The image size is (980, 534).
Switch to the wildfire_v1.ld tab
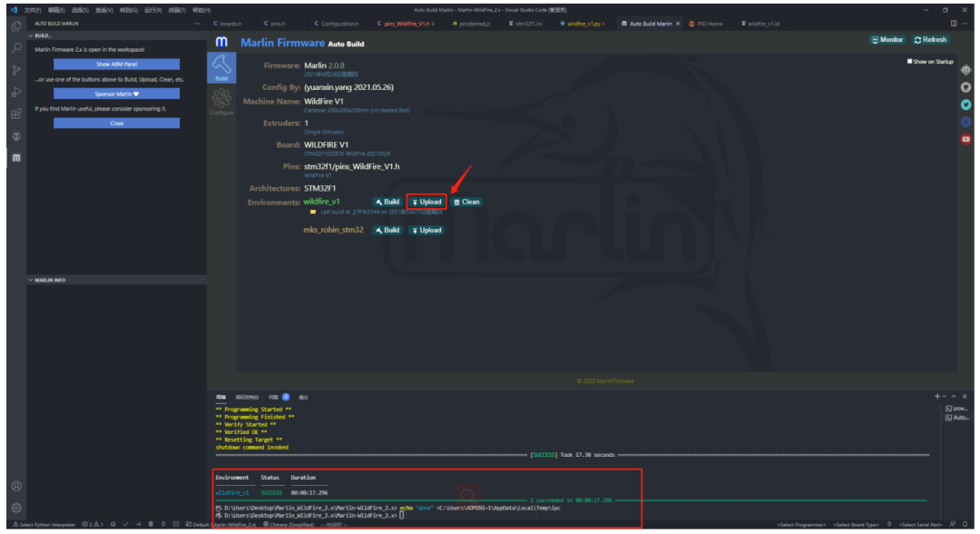[x=763, y=24]
